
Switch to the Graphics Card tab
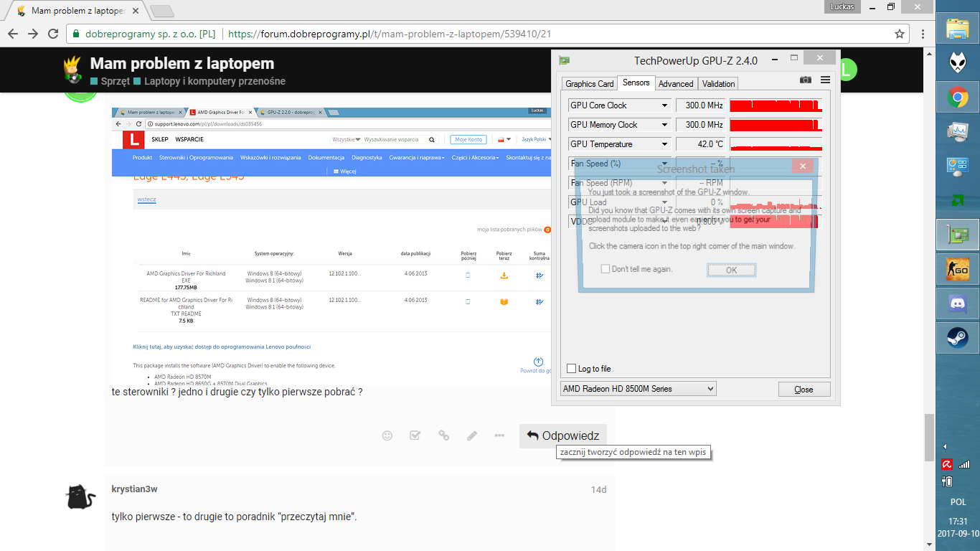(590, 83)
